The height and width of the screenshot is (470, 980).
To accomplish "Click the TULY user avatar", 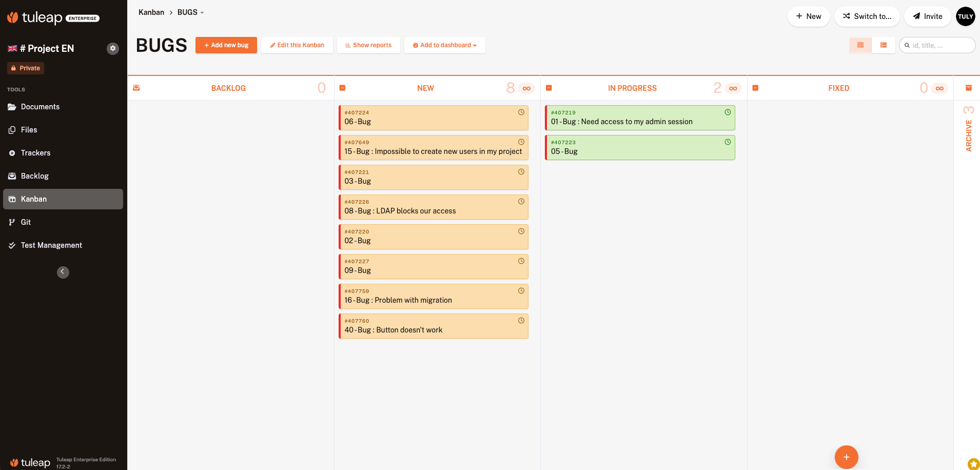I will coord(965,16).
